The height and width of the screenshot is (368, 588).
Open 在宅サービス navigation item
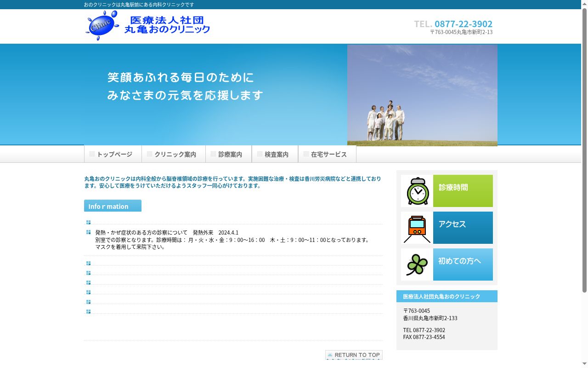[327, 154]
